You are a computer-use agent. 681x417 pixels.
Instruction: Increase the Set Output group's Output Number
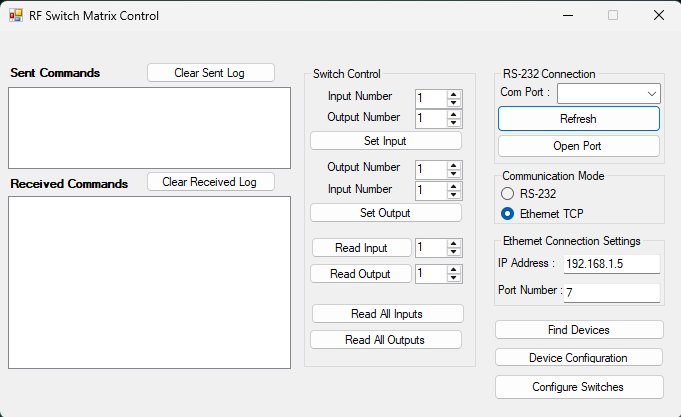coord(453,165)
